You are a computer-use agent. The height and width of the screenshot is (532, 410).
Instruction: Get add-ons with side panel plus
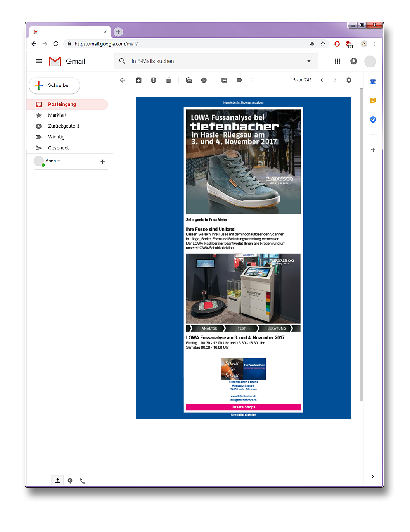373,150
